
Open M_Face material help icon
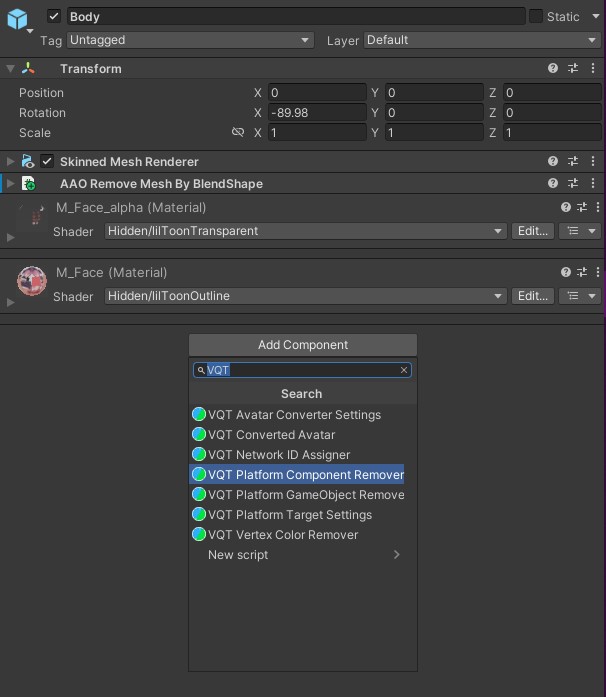(x=566, y=272)
